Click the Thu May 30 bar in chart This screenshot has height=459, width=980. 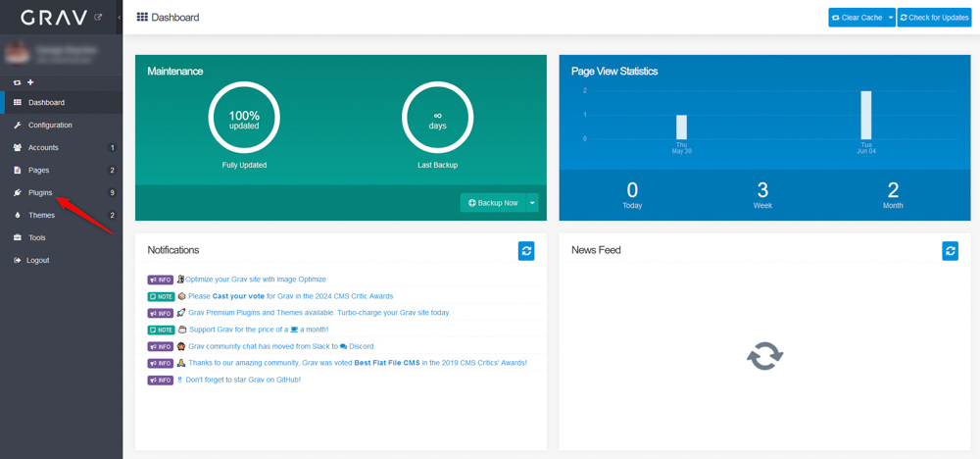[x=681, y=127]
